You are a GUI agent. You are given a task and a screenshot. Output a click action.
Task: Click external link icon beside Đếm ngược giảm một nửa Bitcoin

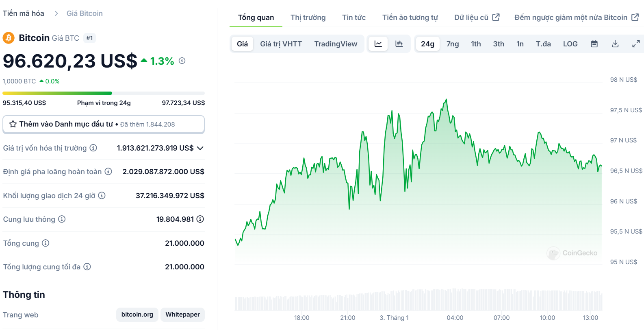[635, 17]
